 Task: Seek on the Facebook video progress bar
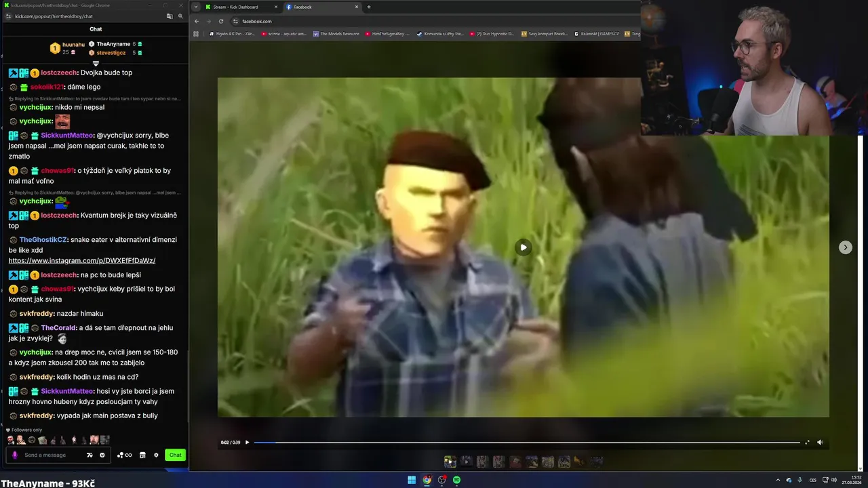pos(527,443)
